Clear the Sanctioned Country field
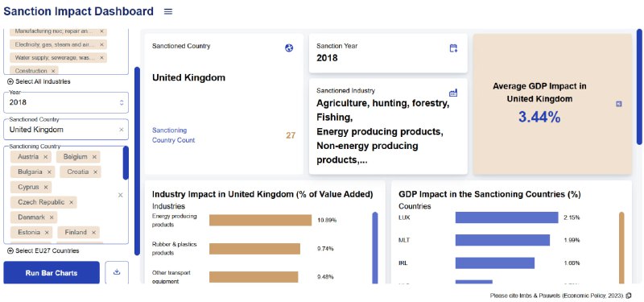Screen dimensions: 644x302 click(122, 130)
